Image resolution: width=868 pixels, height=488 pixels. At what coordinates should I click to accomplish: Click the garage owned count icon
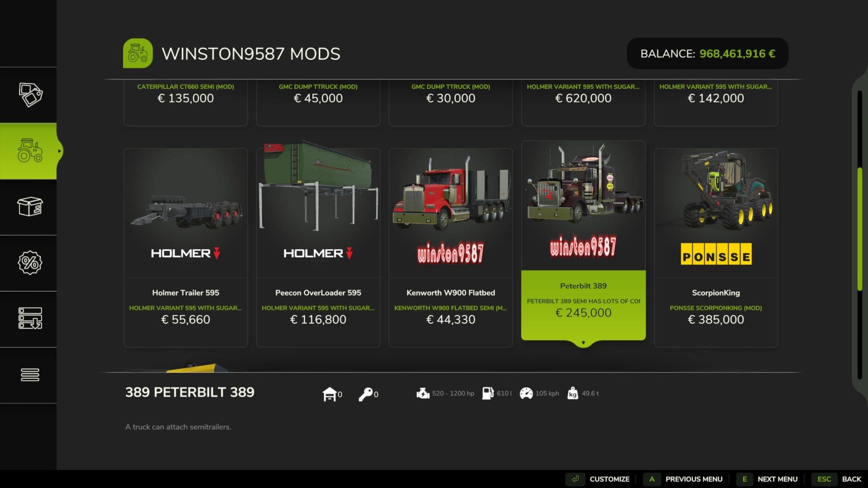click(x=330, y=394)
